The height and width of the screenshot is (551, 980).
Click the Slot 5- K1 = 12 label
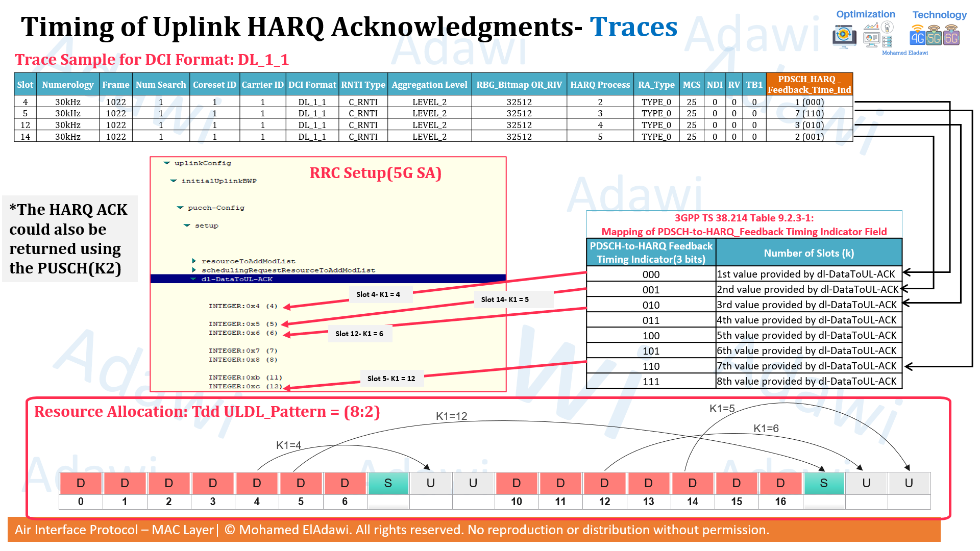pos(391,379)
